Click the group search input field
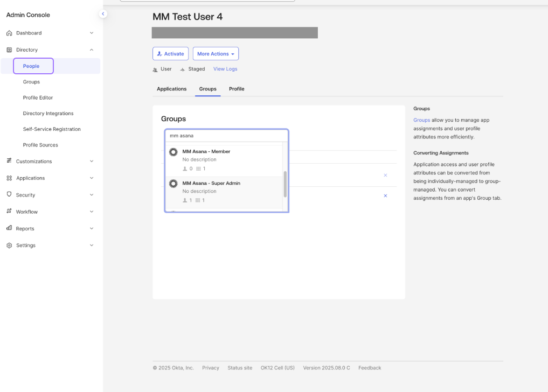 226,136
